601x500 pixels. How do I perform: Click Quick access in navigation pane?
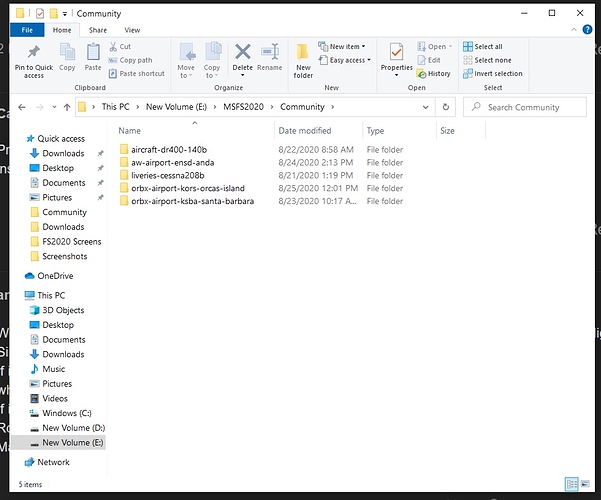coord(61,139)
